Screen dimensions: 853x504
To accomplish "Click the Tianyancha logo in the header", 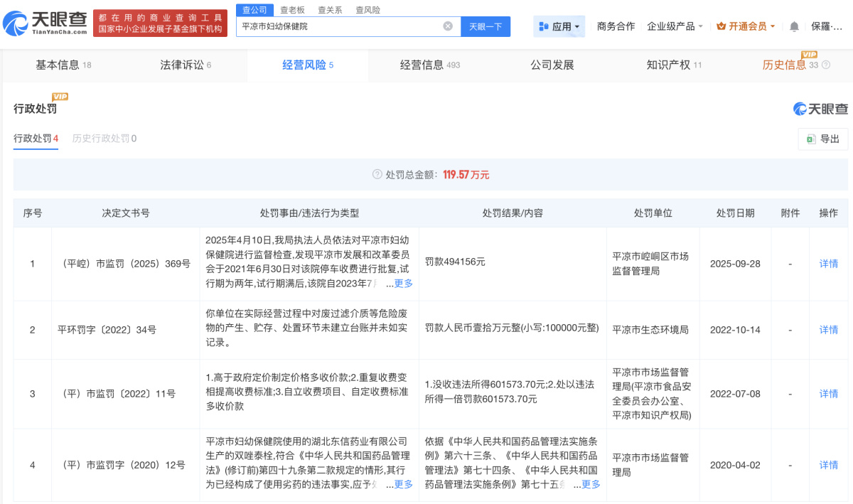I will click(45, 23).
